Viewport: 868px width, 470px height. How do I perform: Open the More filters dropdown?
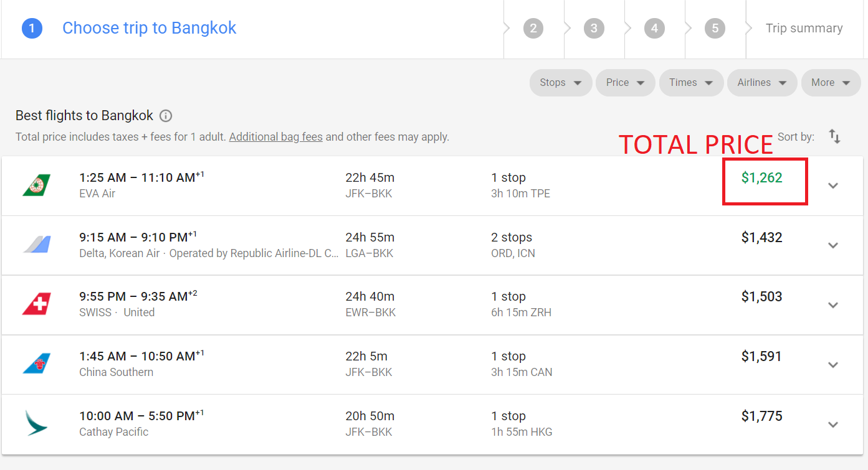pyautogui.click(x=831, y=83)
